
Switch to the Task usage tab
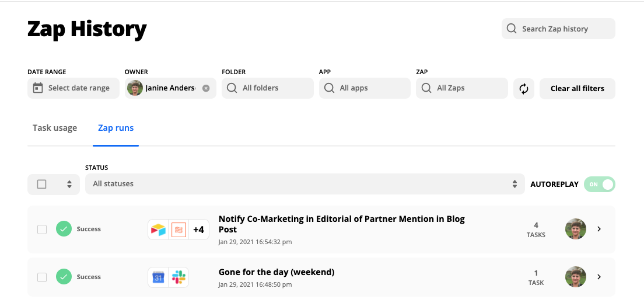[55, 128]
